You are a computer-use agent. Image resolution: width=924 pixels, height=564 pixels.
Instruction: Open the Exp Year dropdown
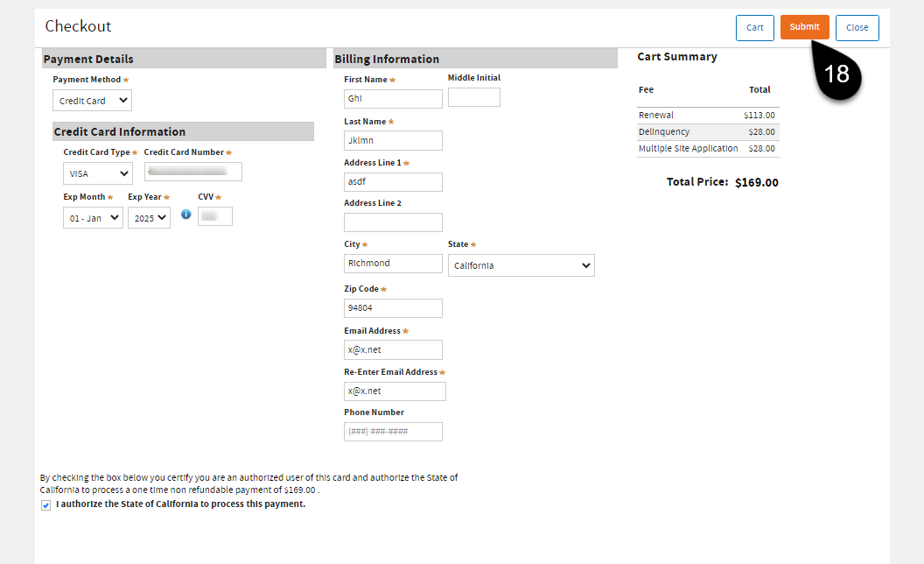(x=149, y=217)
